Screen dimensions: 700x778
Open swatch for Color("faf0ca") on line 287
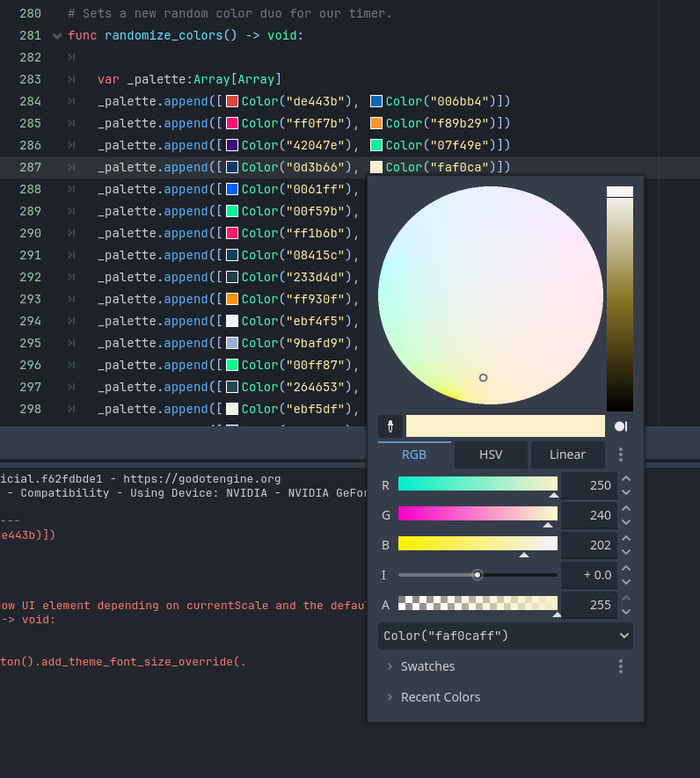pyautogui.click(x=376, y=167)
